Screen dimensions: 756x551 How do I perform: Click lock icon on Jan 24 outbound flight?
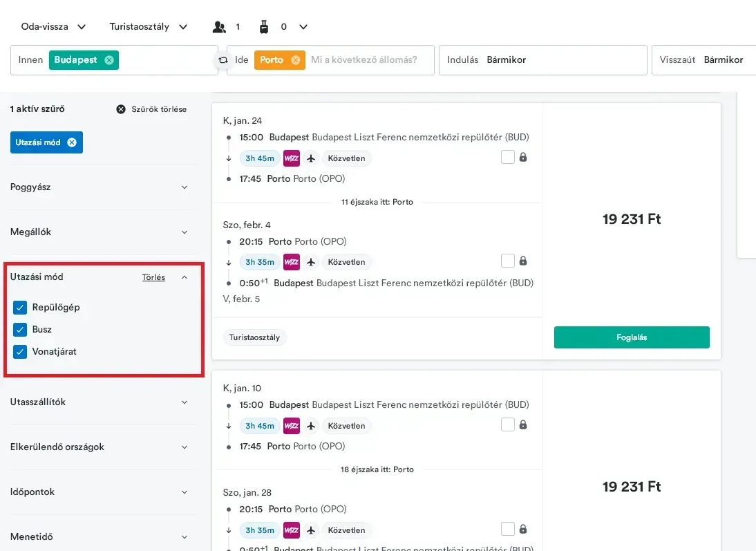pyautogui.click(x=523, y=157)
